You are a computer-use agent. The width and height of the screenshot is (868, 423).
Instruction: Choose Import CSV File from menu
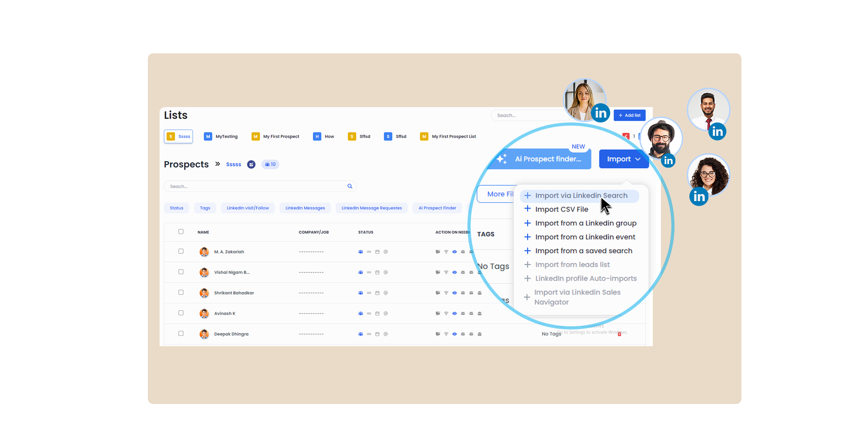(x=561, y=209)
